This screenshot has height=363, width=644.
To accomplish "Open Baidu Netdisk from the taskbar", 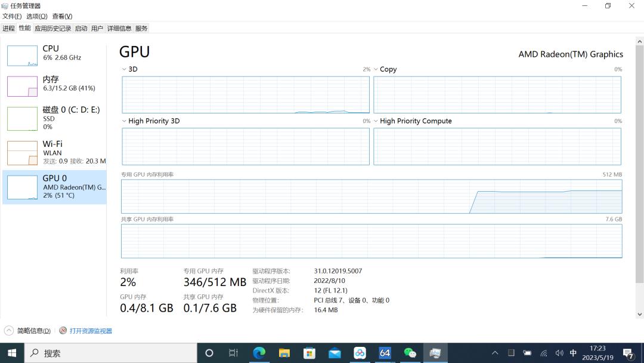I will click(x=360, y=353).
